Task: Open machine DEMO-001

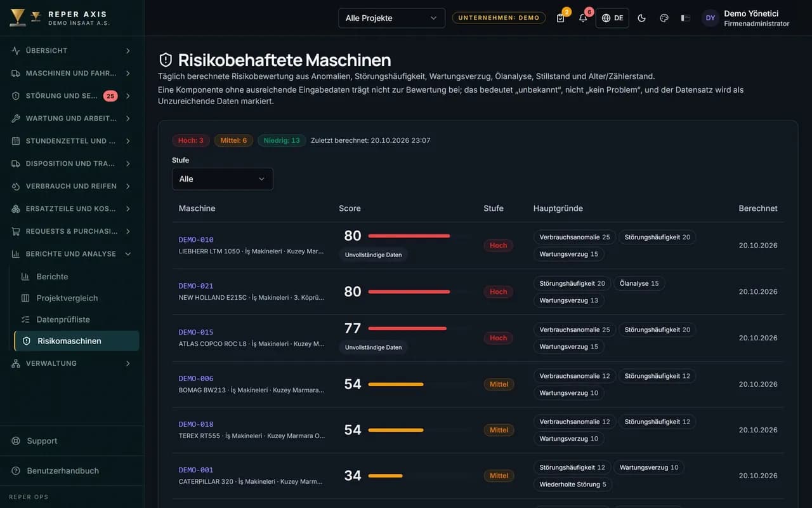Action: tap(196, 471)
